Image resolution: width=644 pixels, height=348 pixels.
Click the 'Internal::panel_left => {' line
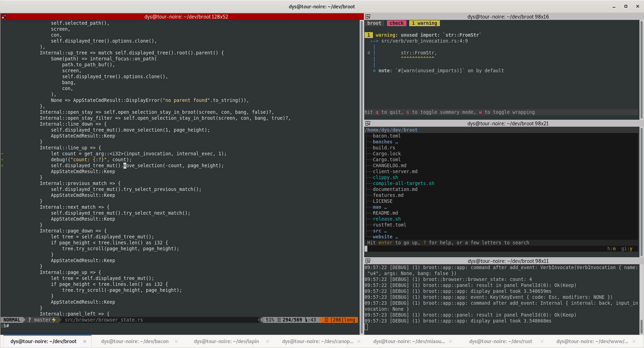click(x=75, y=314)
